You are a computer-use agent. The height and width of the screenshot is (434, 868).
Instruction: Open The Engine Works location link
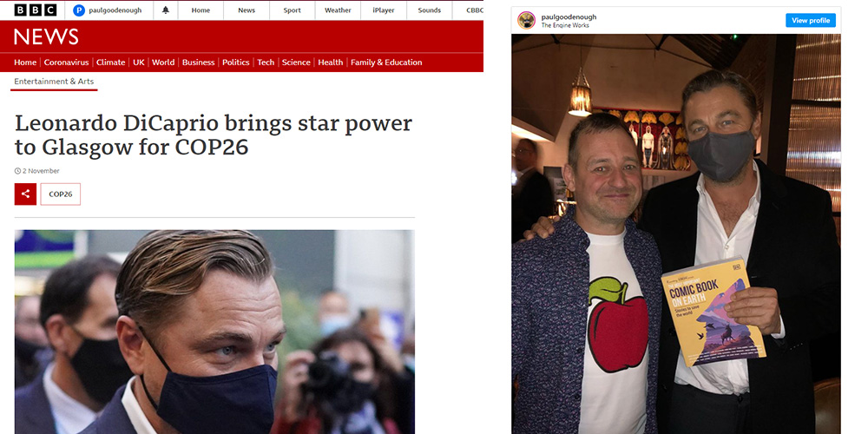tap(565, 25)
